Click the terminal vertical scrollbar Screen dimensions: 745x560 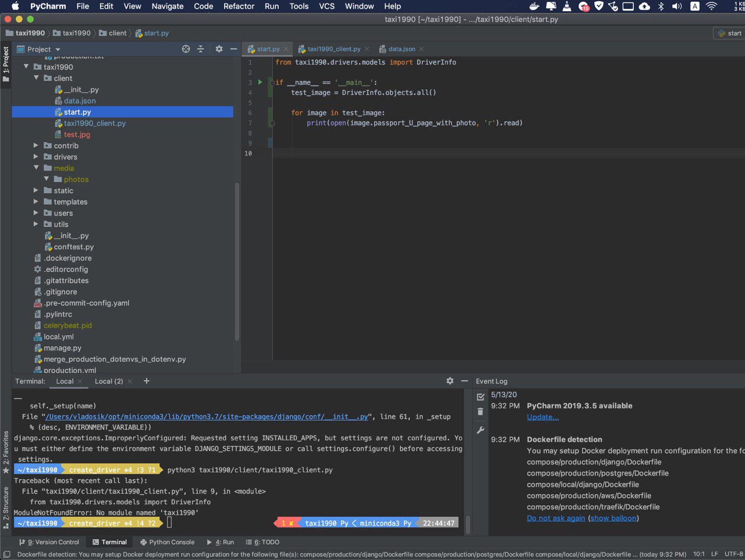point(468,524)
